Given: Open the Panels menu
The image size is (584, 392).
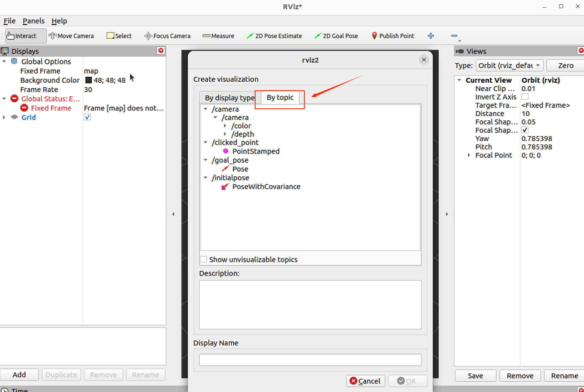Looking at the screenshot, I should (33, 21).
